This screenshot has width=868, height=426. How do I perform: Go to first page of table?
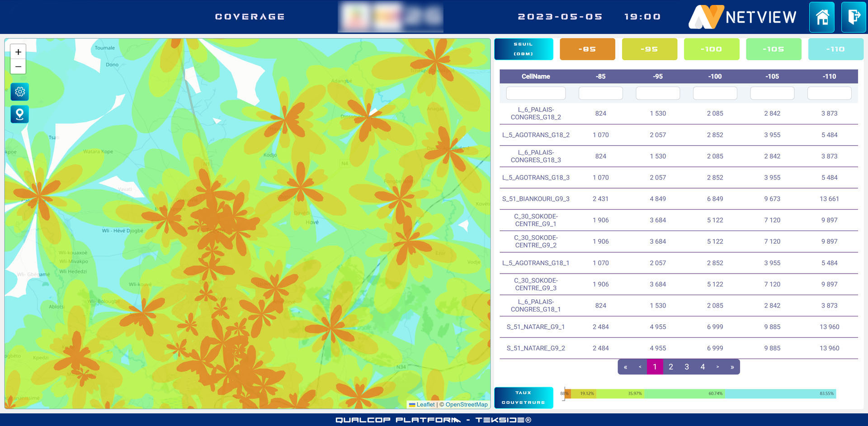(625, 367)
